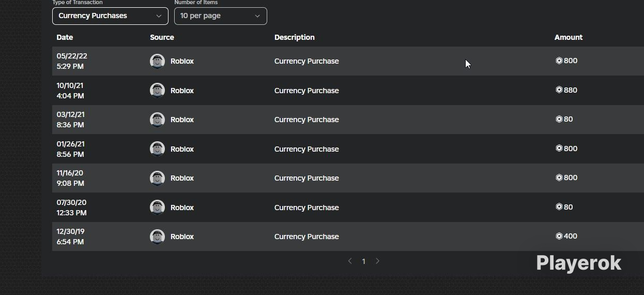Screen dimensions: 644x295
Task: Open Roblox source link in 03/12/21 row
Action: [x=182, y=120]
